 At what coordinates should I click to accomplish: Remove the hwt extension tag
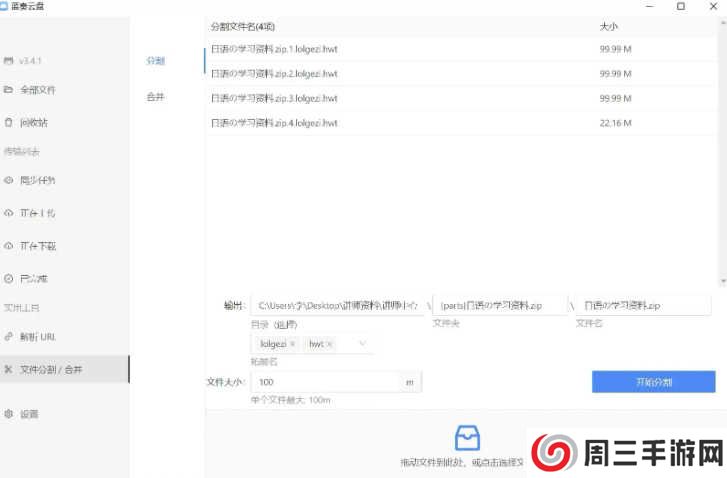330,344
